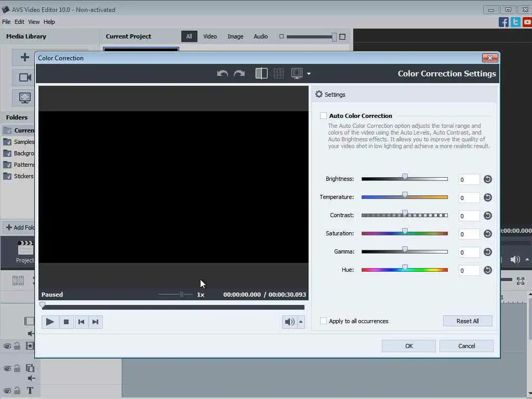
Task: Check Apply to all occurrences
Action: 323,321
